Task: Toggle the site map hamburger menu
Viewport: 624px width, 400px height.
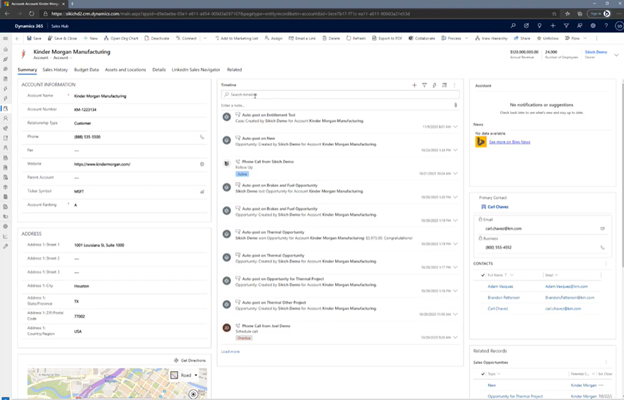Action: (5, 37)
